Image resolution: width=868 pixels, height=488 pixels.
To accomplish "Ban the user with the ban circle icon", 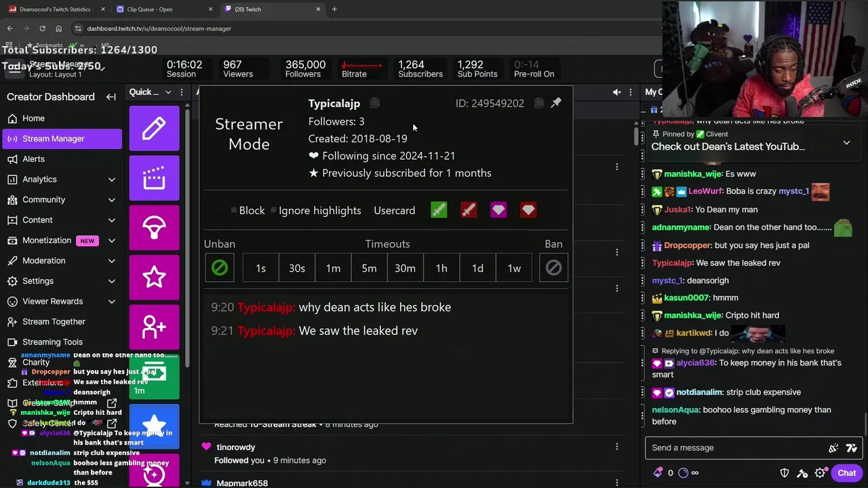I will [553, 268].
